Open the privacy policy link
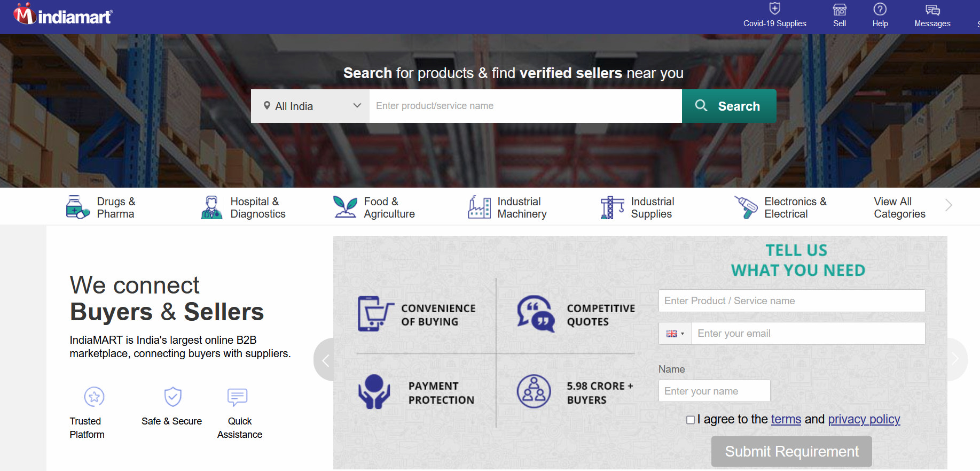Screen dimensions: 980x471 coord(864,419)
